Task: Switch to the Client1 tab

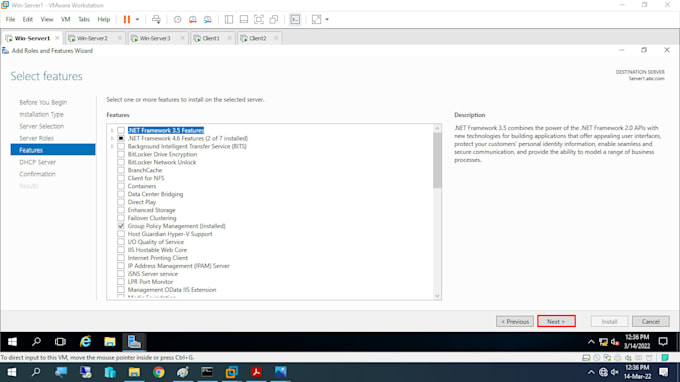Action: point(211,38)
